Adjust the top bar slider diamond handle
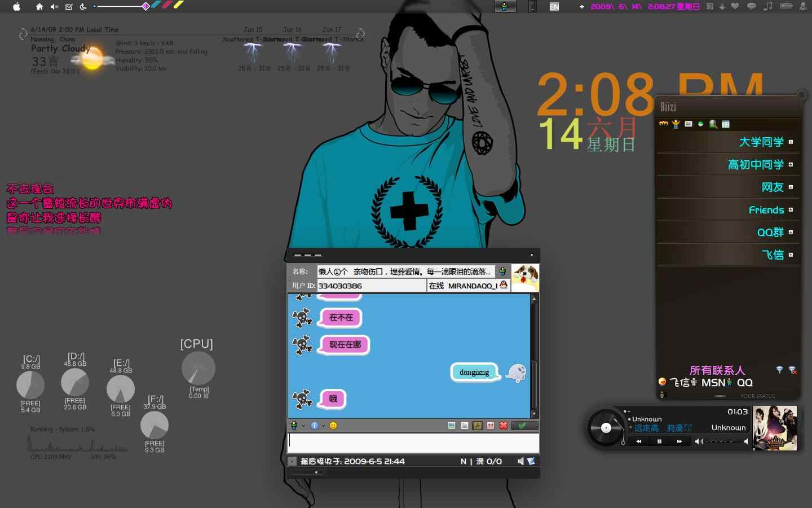This screenshot has width=812, height=508. pos(145,6)
